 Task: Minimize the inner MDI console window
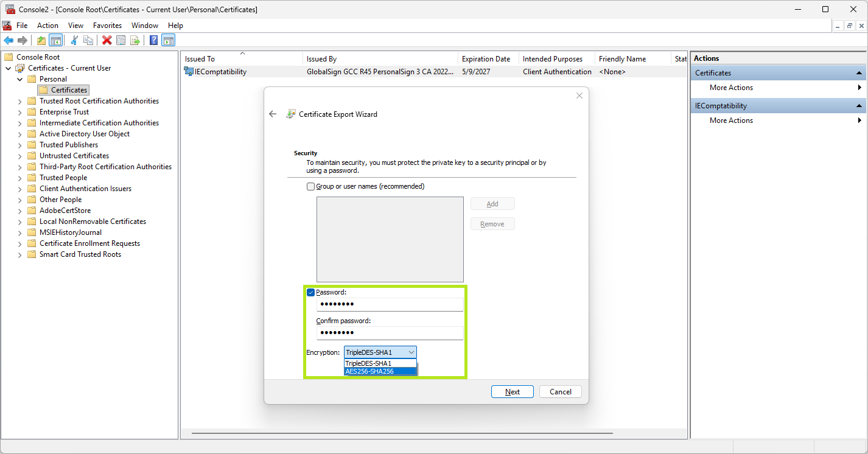tap(838, 26)
